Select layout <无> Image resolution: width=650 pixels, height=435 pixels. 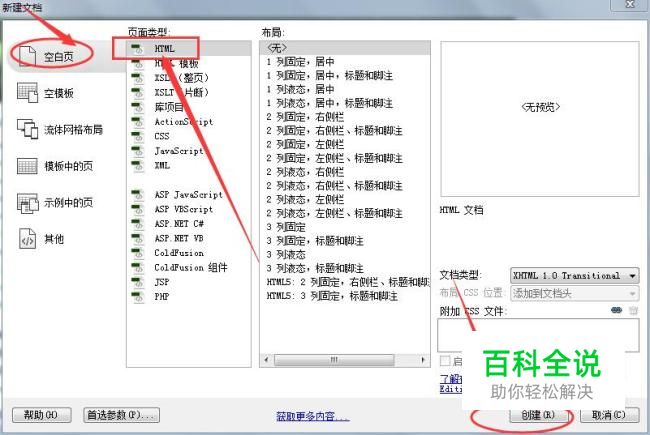point(345,48)
